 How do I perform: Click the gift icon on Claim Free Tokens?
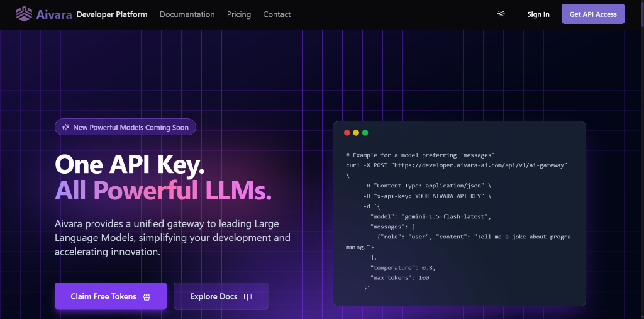click(147, 297)
